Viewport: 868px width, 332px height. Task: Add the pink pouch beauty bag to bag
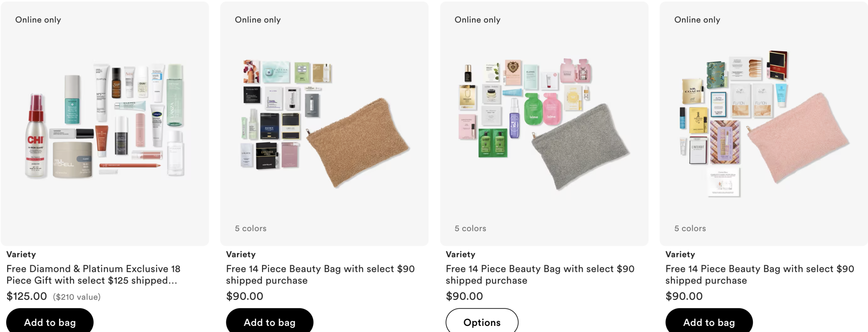tap(709, 322)
